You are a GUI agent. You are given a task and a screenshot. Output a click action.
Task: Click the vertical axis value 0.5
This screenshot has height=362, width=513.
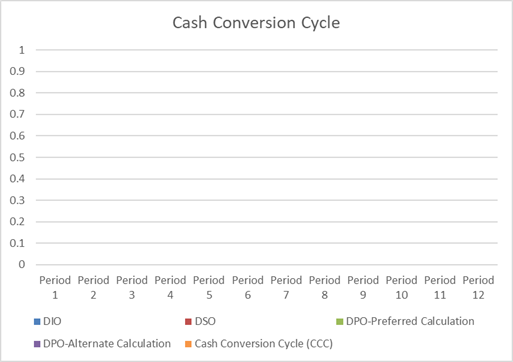pyautogui.click(x=17, y=157)
